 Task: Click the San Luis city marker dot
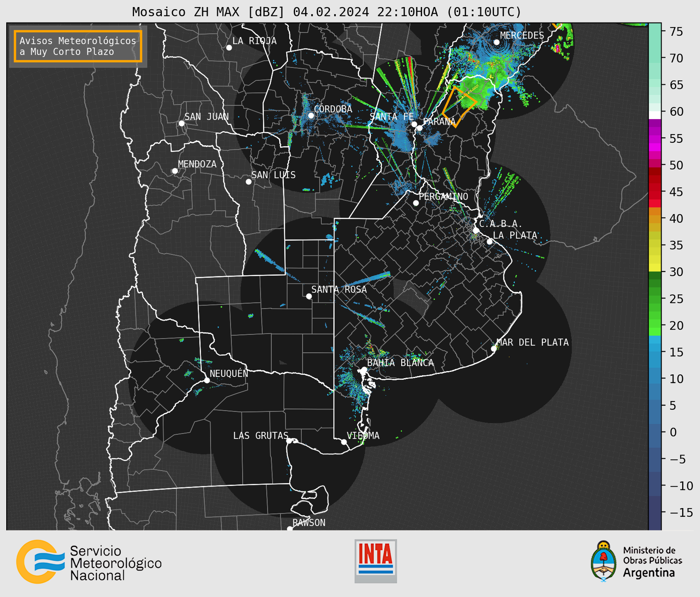[x=249, y=181]
